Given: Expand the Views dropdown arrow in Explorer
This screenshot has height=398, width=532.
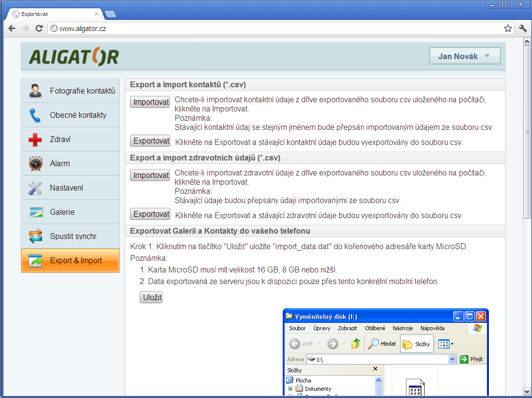Looking at the screenshot, I should (x=452, y=344).
